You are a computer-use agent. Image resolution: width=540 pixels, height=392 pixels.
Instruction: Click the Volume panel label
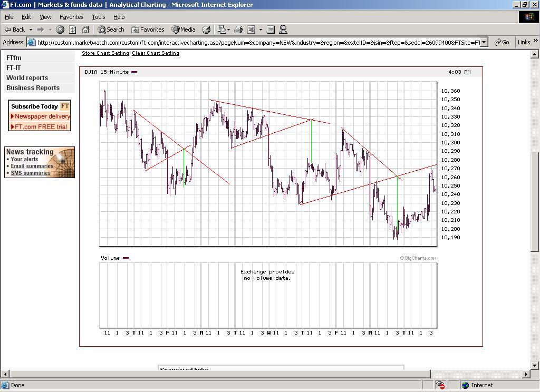(110, 258)
